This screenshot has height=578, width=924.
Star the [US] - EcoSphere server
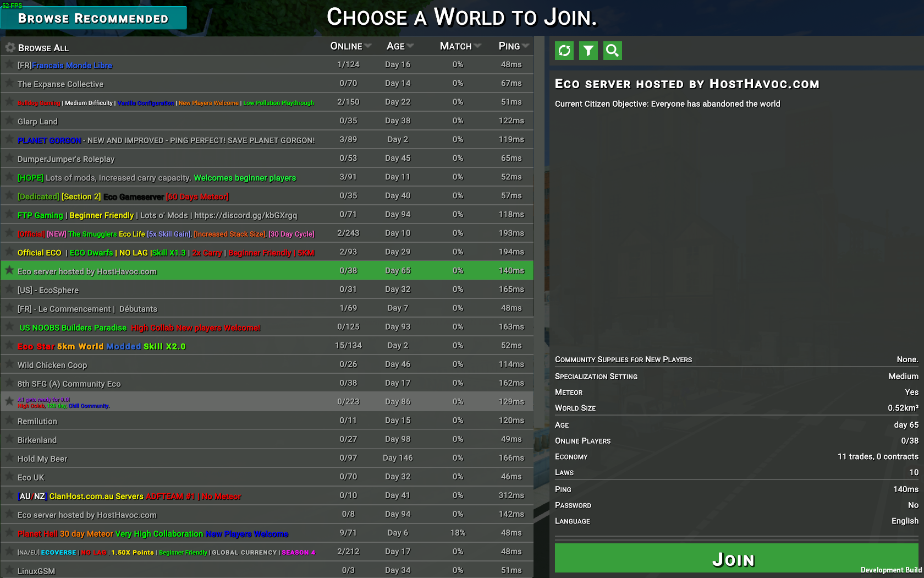[9, 289]
